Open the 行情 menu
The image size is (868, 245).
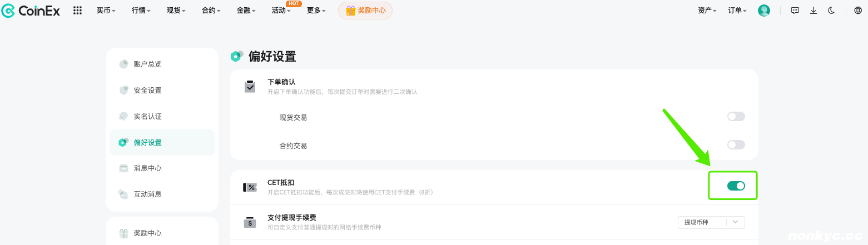(141, 11)
